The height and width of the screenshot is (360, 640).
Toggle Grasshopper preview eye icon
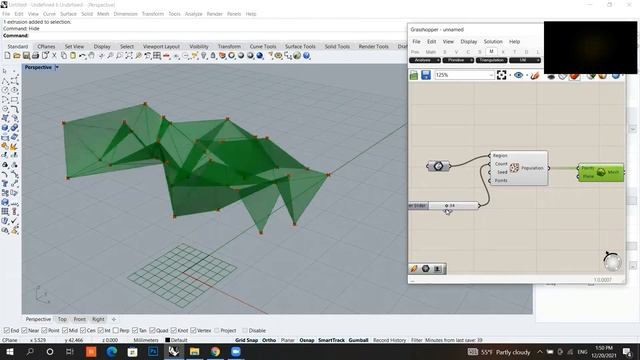[518, 75]
